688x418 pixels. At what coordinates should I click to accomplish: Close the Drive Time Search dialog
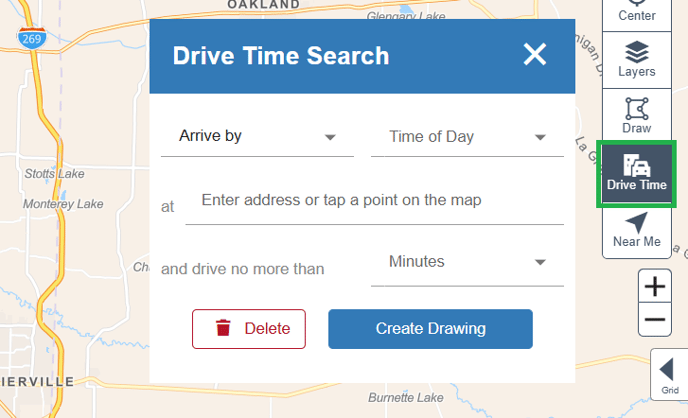[x=535, y=54]
